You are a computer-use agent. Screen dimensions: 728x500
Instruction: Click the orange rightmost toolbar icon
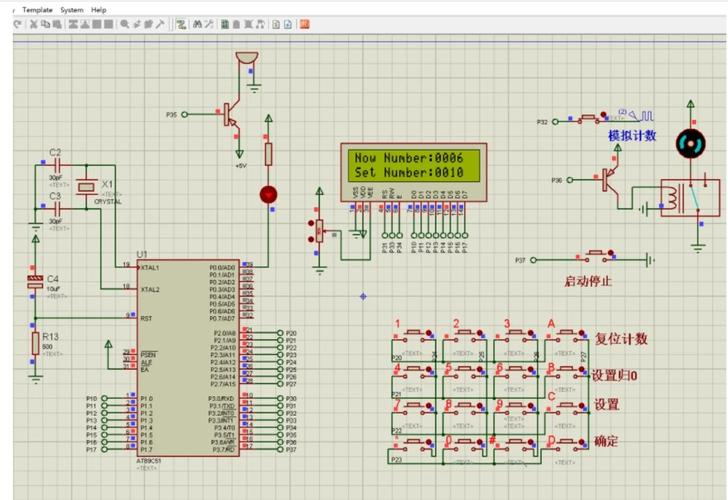click(x=304, y=23)
